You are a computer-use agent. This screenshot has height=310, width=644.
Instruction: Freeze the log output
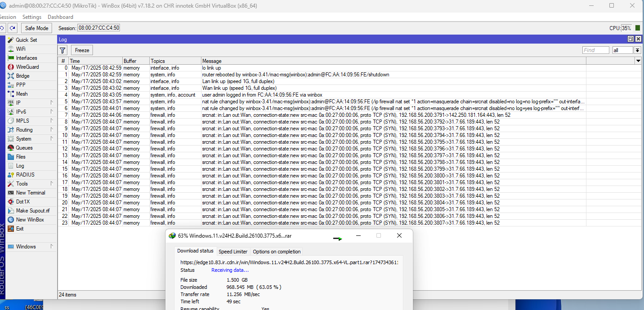[x=82, y=50]
